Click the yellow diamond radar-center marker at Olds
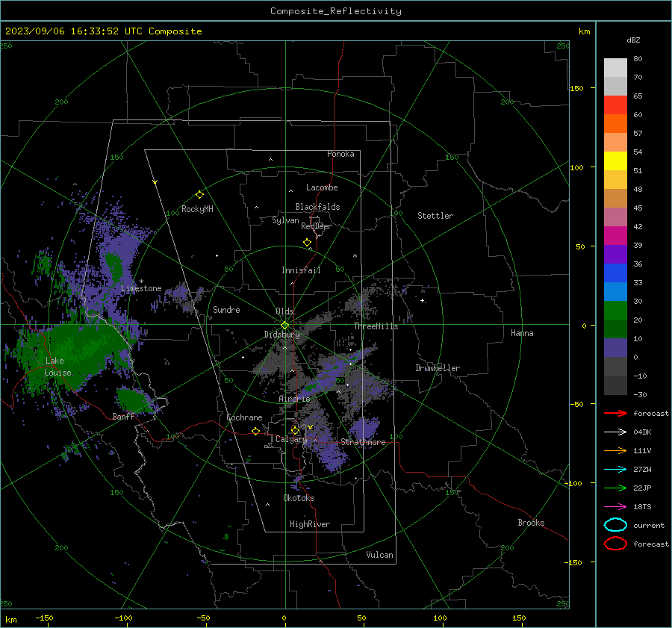Viewport: 672px width, 628px height. click(x=284, y=326)
